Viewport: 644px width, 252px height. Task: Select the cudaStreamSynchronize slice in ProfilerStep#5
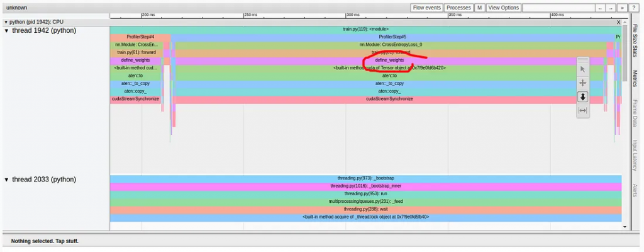[390, 99]
